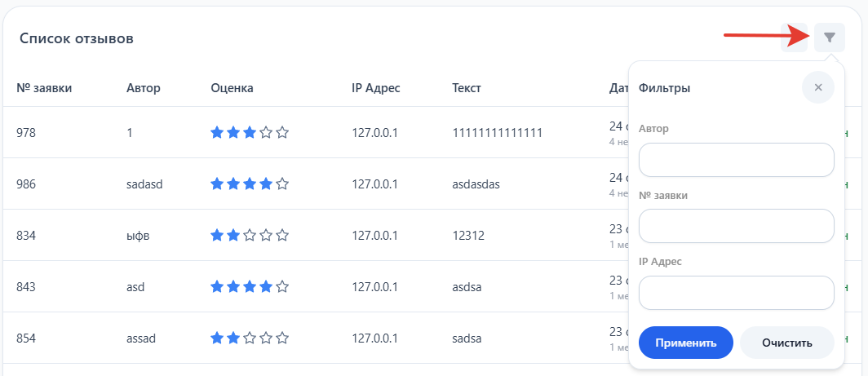Close the Фильтры popup panel
The width and height of the screenshot is (868, 376).
point(817,87)
